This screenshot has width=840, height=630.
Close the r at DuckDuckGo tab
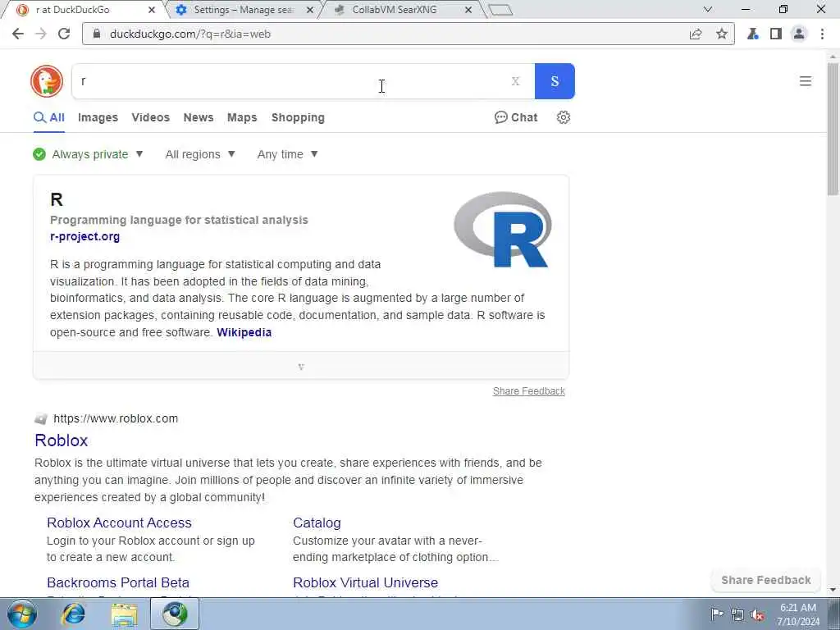pos(152,10)
